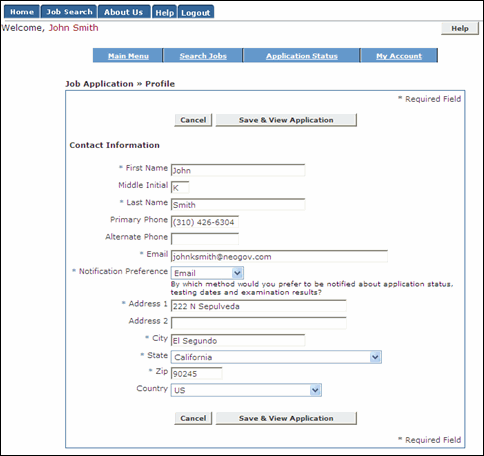Open the My Account link
This screenshot has width=484, height=456.
[399, 56]
